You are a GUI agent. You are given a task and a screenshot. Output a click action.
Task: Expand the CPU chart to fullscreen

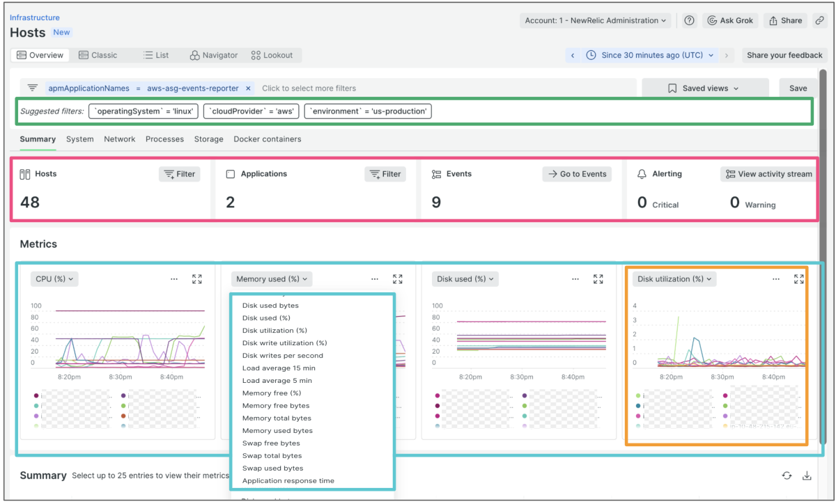point(197,279)
